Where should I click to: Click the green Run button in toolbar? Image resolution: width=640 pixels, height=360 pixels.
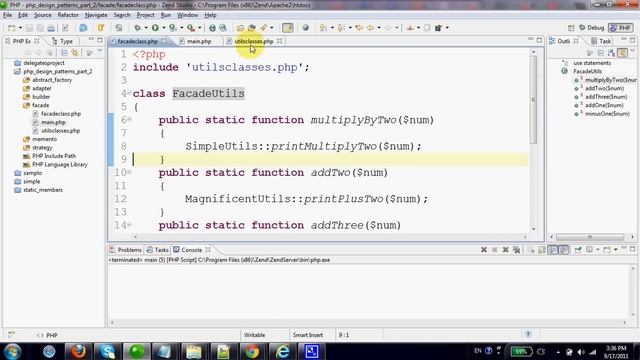pyautogui.click(x=155, y=28)
